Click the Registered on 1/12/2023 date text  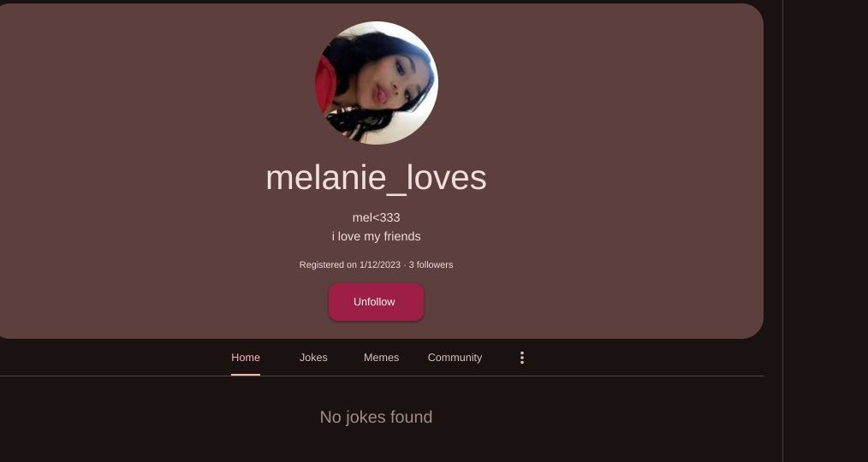(350, 264)
